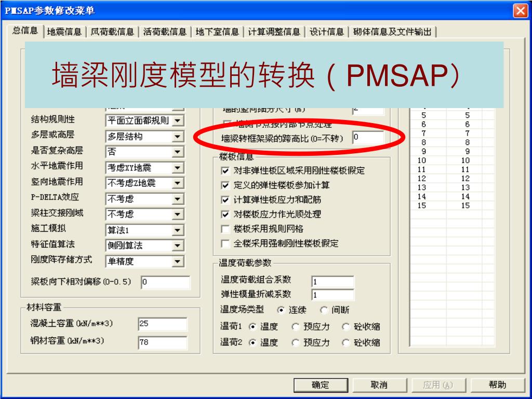
Task: Expand the P-DELTA效应 dropdown
Action: [178, 199]
